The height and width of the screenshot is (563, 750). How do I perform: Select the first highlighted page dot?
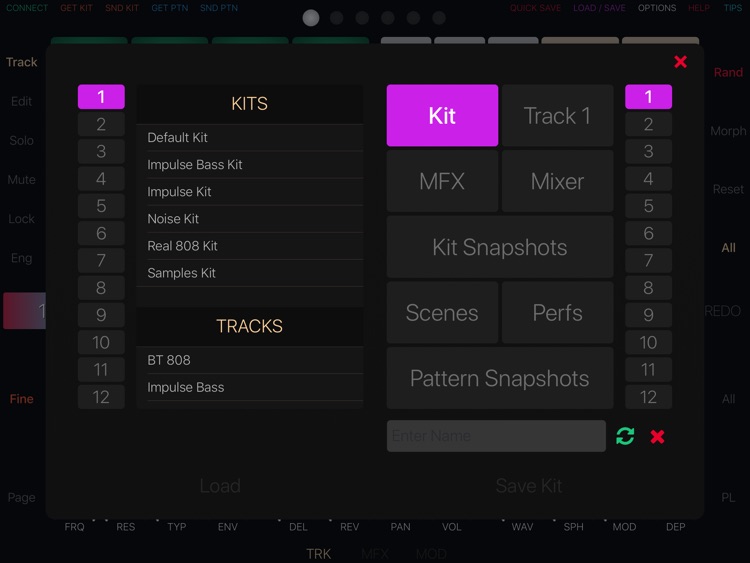(x=311, y=18)
